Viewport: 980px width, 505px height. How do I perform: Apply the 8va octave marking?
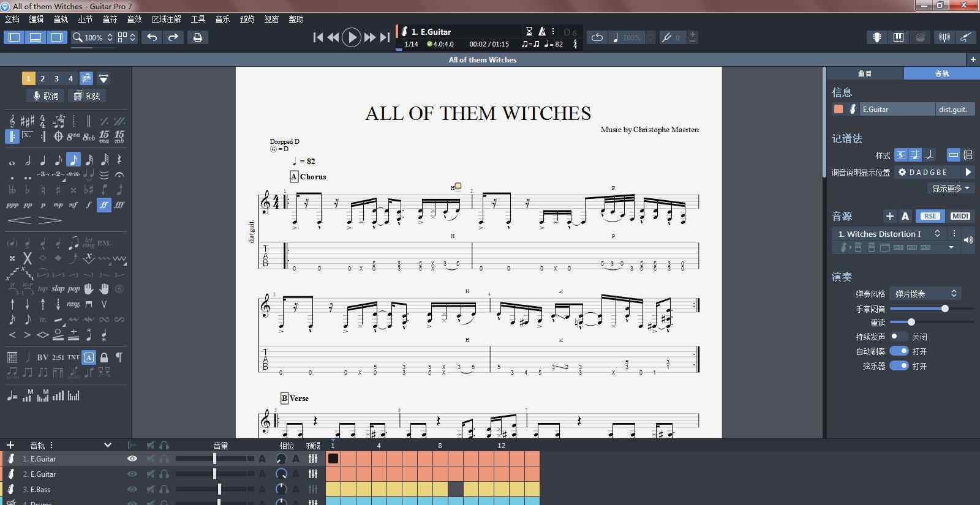coord(73,137)
